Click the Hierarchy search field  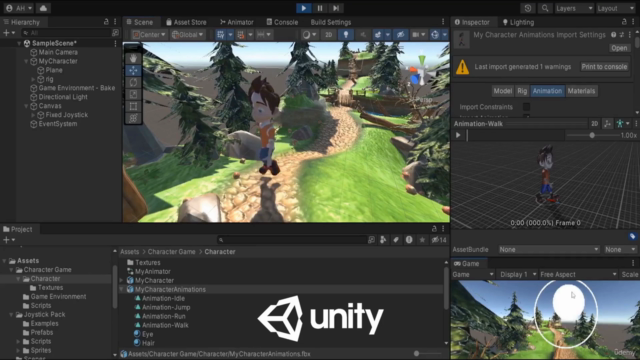click(x=67, y=33)
